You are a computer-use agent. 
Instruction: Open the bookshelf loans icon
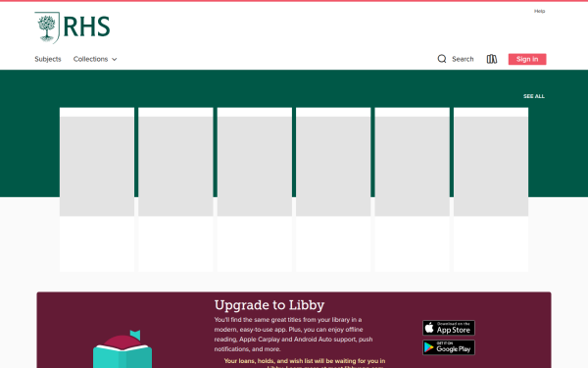[x=492, y=59]
